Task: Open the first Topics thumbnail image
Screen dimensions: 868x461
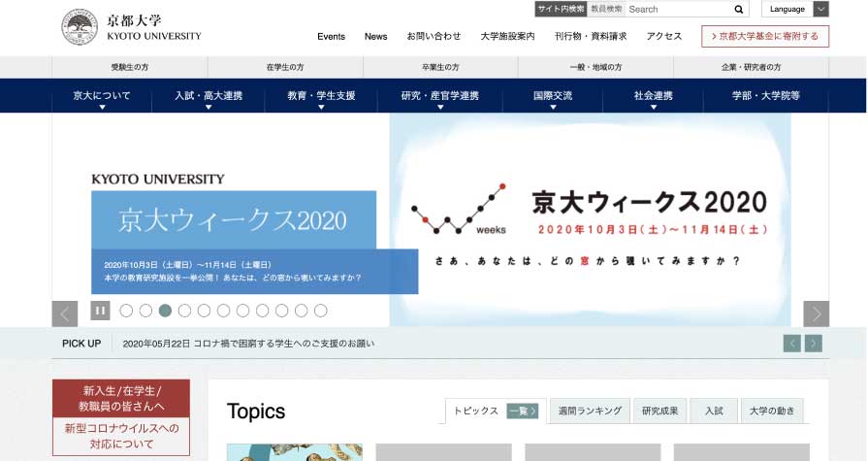Action: click(x=295, y=452)
